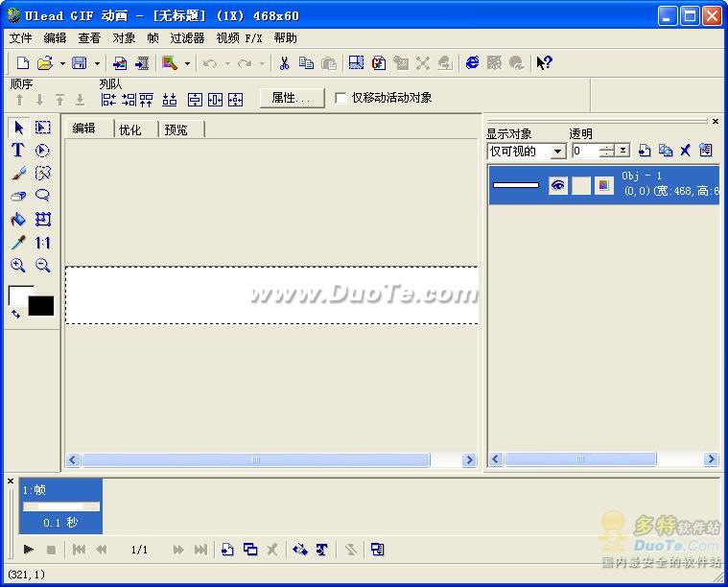Select the Transform tool
728x587 pixels.
pyautogui.click(x=43, y=219)
